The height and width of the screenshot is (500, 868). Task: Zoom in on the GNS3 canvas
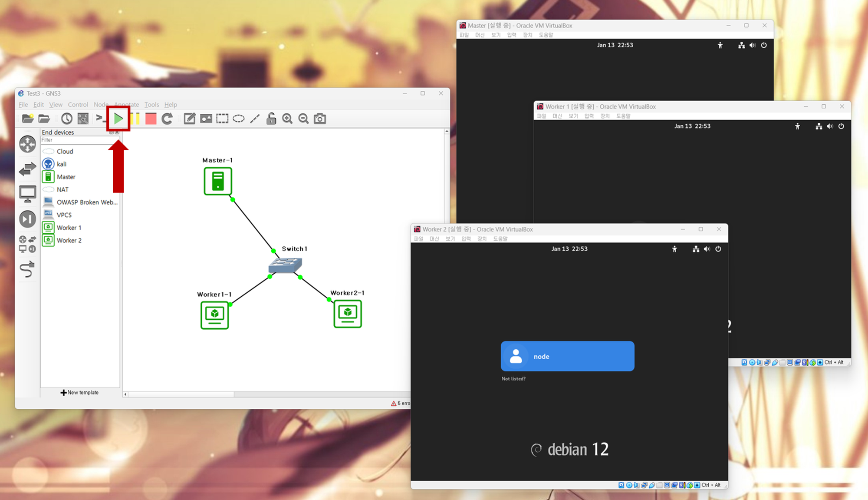pyautogui.click(x=287, y=119)
